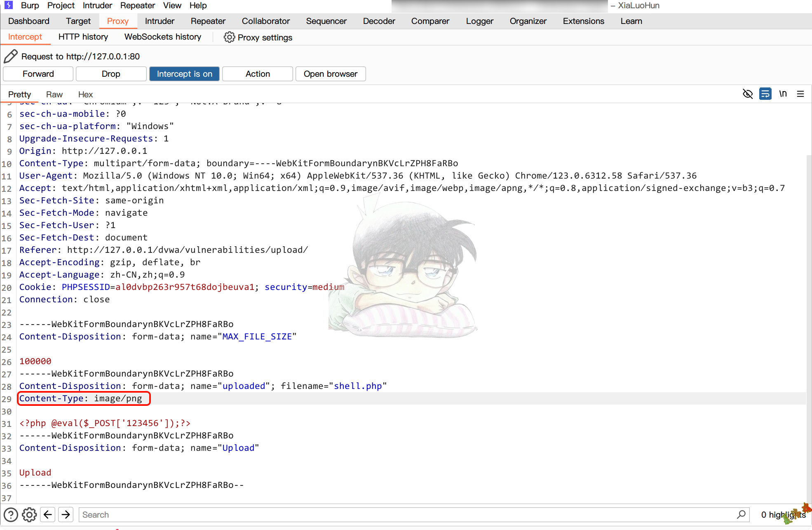Click the User-Agent header line
The width and height of the screenshot is (812, 530).
(358, 176)
